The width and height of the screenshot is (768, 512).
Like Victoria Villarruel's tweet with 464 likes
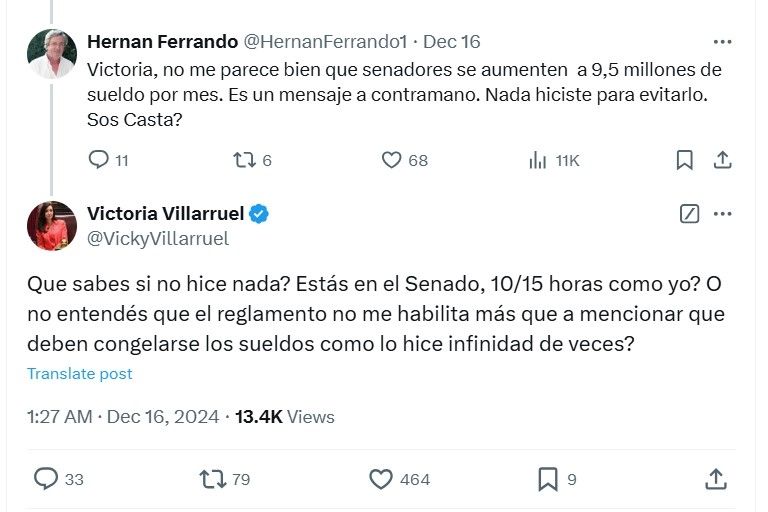[381, 479]
